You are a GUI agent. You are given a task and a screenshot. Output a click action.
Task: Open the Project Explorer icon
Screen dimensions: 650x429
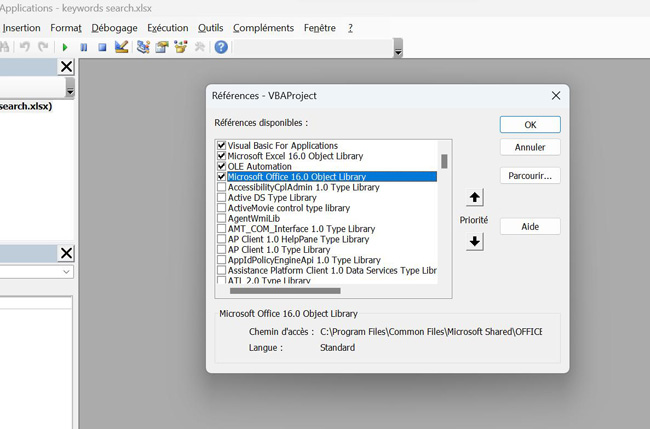pyautogui.click(x=143, y=47)
